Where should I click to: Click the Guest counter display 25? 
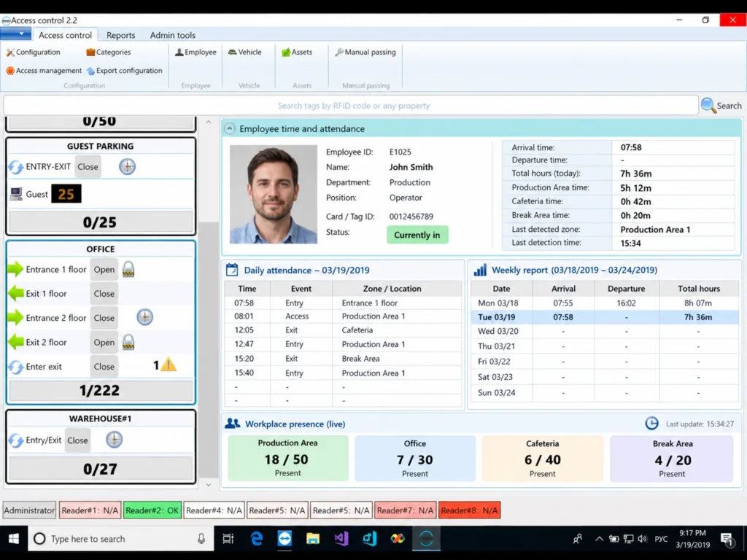(66, 194)
